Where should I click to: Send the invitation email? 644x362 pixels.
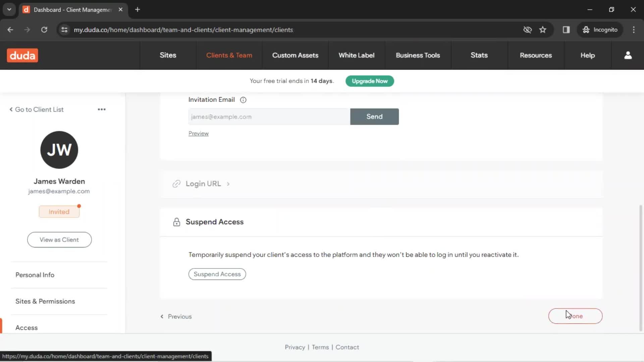pos(374,117)
